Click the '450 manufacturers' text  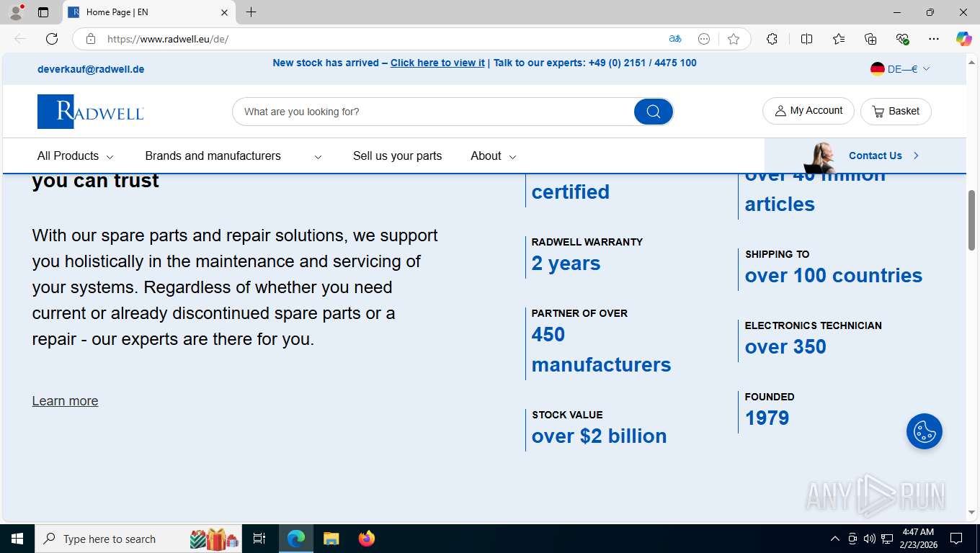[x=601, y=349]
